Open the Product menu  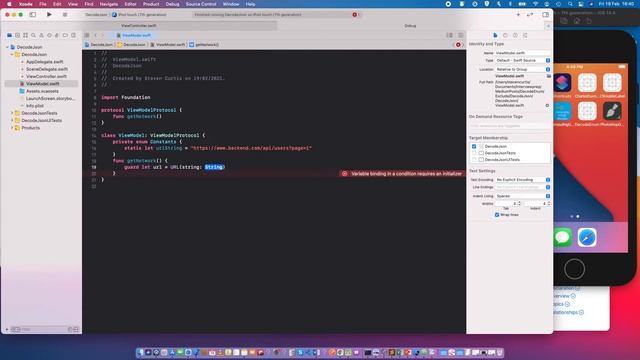(x=151, y=4)
